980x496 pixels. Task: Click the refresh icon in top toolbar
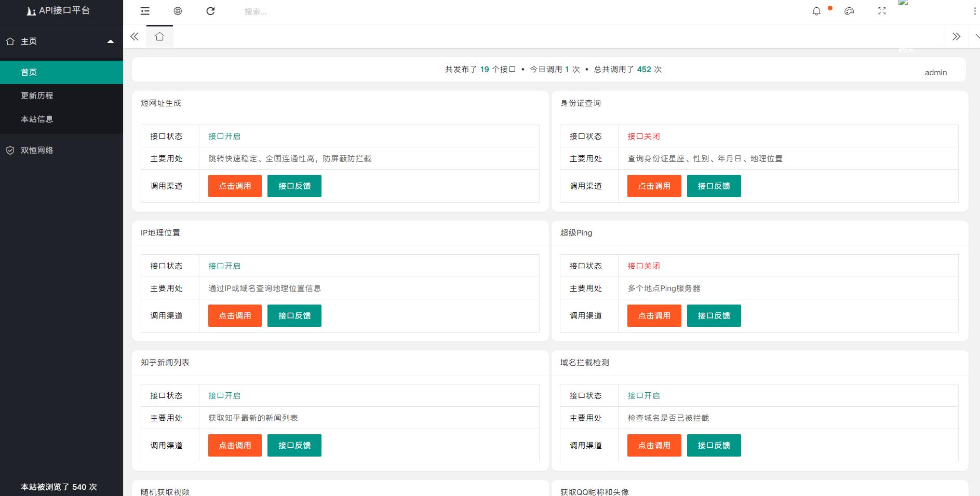210,11
